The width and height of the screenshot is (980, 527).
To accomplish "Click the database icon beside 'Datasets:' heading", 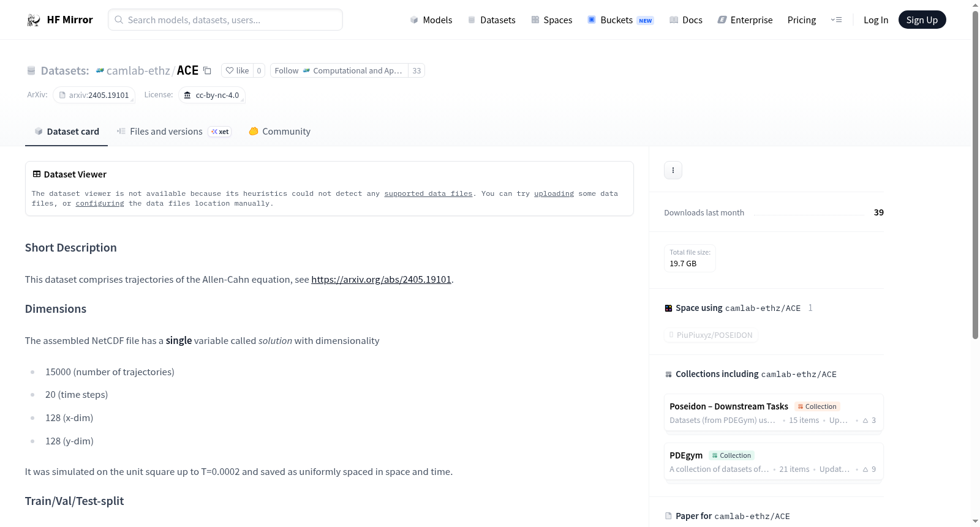I will [x=31, y=71].
